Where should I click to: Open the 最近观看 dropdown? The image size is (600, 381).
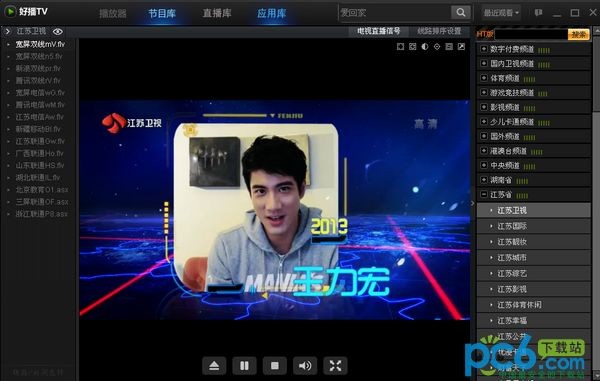tap(501, 13)
